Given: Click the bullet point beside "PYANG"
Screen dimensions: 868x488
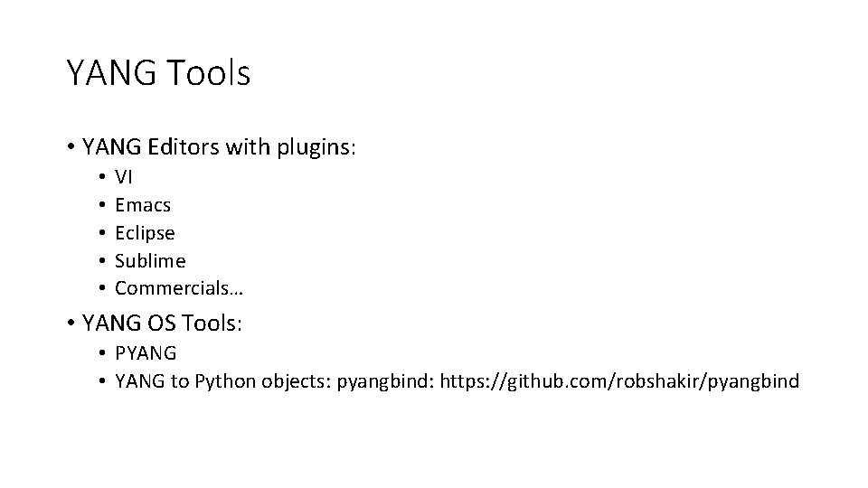Looking at the screenshot, I should [x=104, y=354].
